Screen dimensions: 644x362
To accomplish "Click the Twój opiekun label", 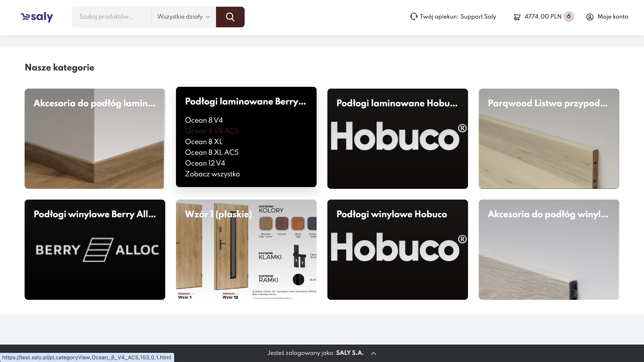I will 439,17.
